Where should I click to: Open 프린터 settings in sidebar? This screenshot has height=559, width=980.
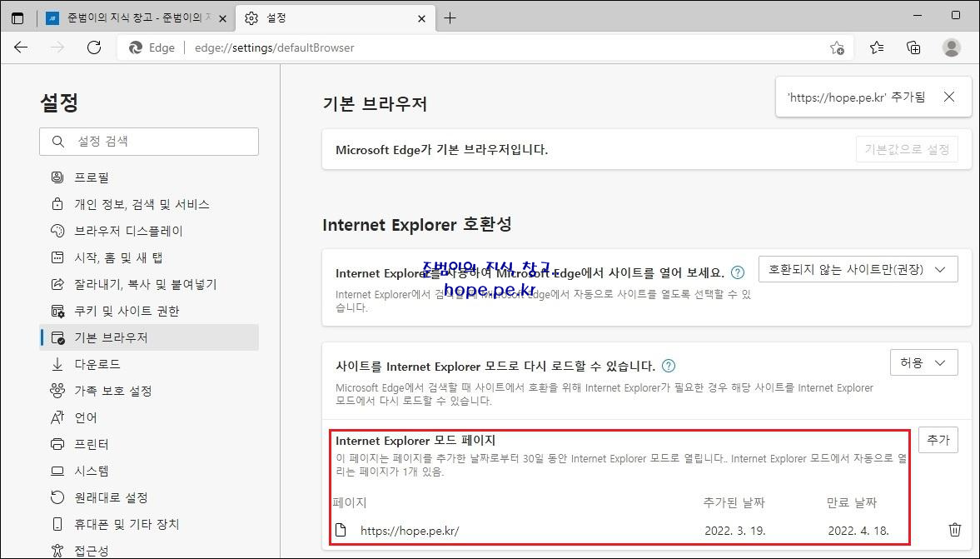pos(149,444)
